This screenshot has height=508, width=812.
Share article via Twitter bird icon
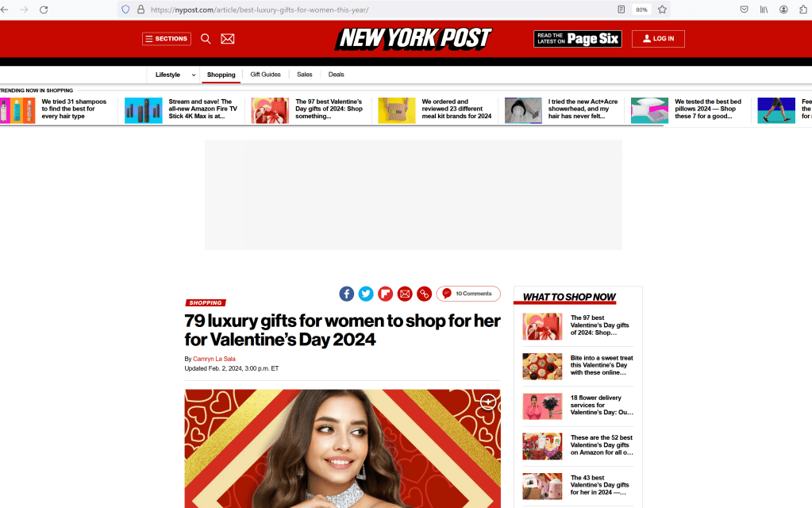366,294
